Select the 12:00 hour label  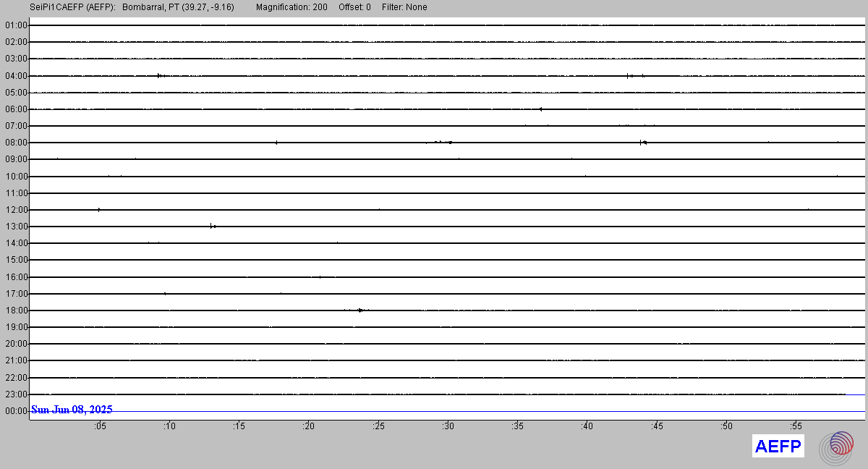(x=16, y=210)
